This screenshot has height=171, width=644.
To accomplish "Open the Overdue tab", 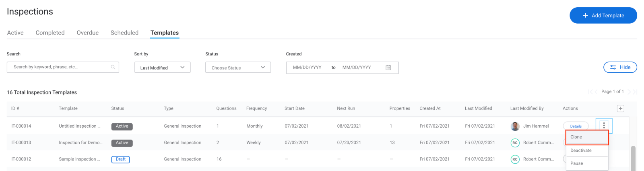I will (88, 33).
